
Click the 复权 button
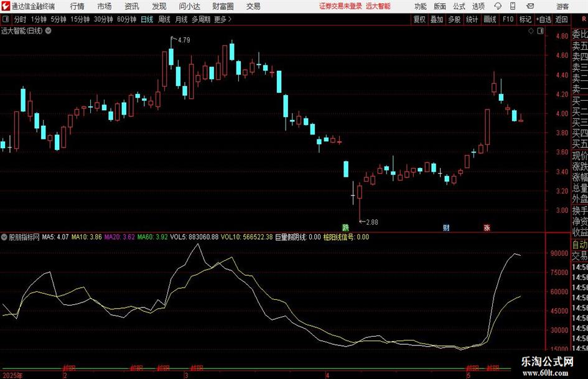coord(419,19)
